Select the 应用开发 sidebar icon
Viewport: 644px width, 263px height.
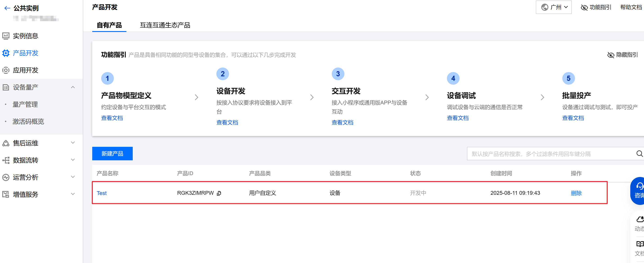6,70
